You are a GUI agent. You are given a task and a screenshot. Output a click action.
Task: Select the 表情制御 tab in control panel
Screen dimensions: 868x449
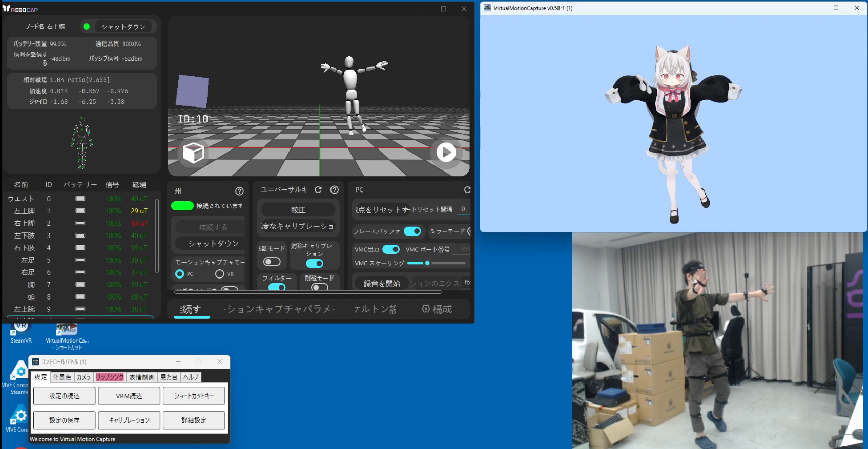coord(142,377)
